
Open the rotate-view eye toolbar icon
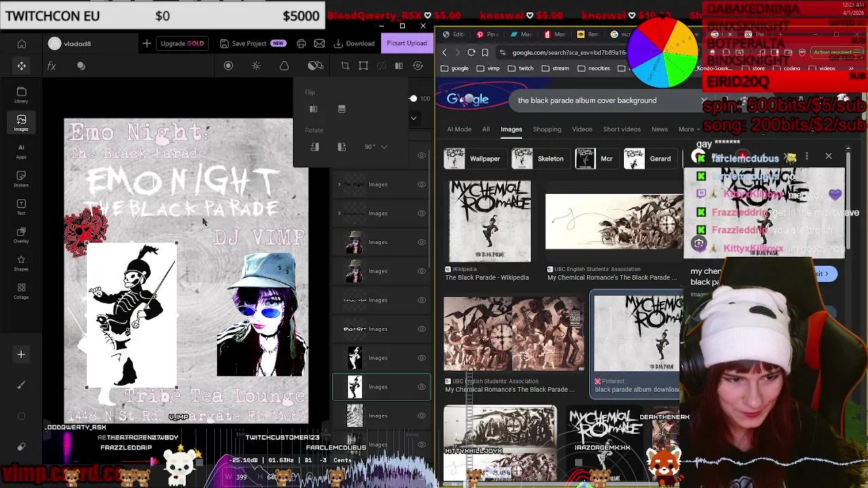pos(418,66)
